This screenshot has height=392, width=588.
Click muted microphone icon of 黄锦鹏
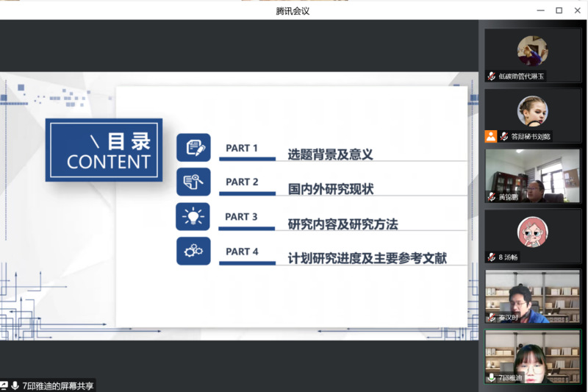point(492,196)
